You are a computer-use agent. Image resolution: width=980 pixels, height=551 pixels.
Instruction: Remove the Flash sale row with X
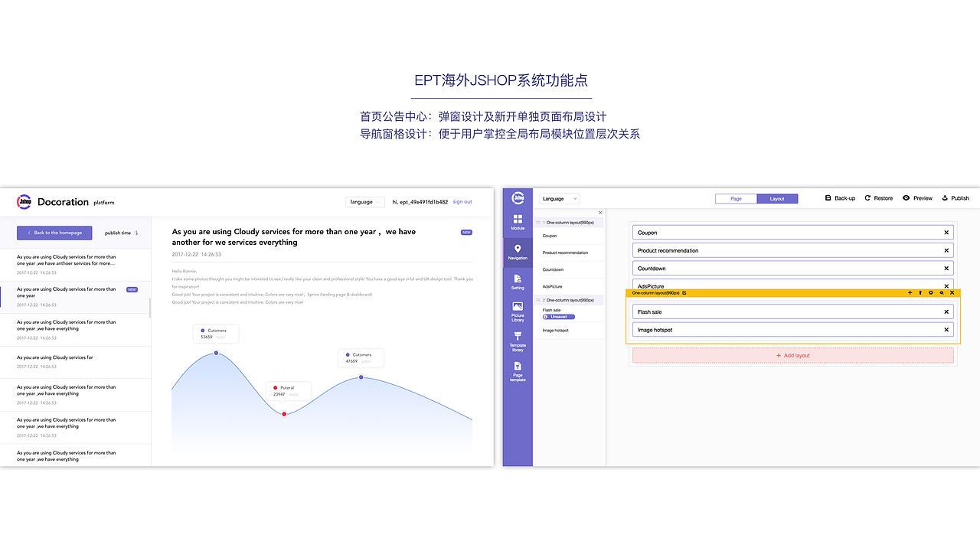click(x=946, y=312)
